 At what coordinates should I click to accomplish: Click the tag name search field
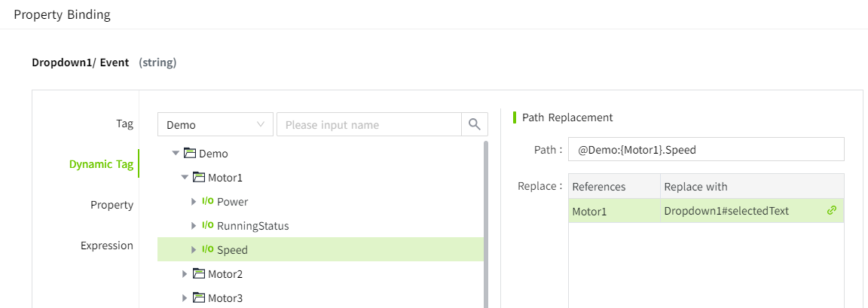click(368, 124)
